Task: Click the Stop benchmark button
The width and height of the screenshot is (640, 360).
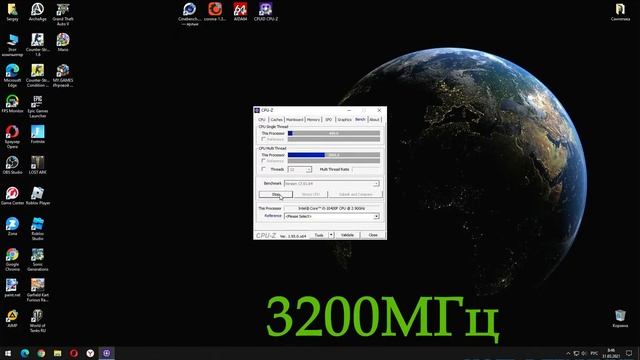Action: 276,194
